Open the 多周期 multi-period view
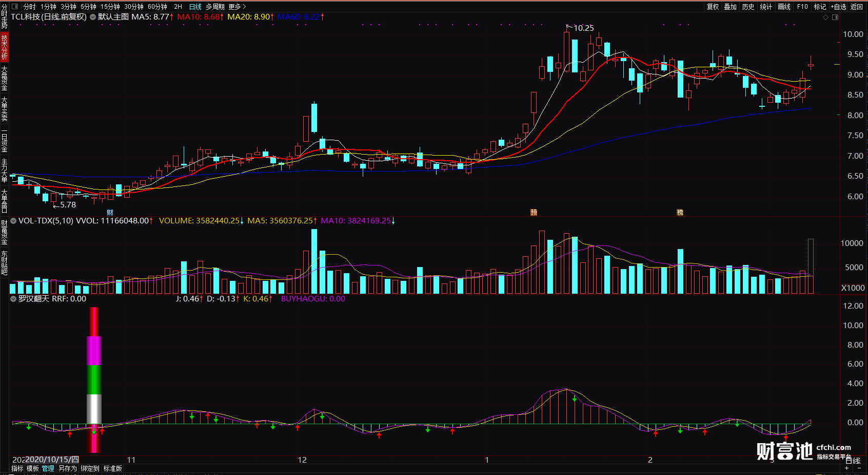Viewport: 868px width, 475px height. pos(215,7)
